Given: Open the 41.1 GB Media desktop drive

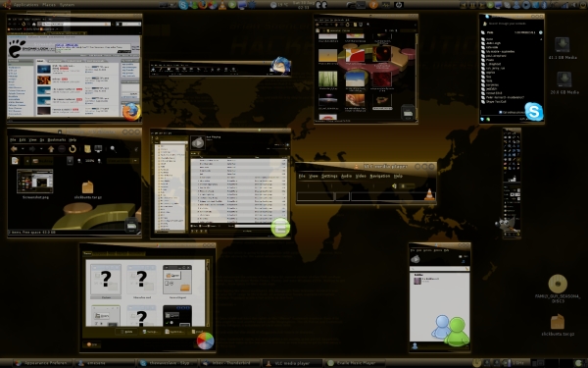Looking at the screenshot, I should coord(563,44).
